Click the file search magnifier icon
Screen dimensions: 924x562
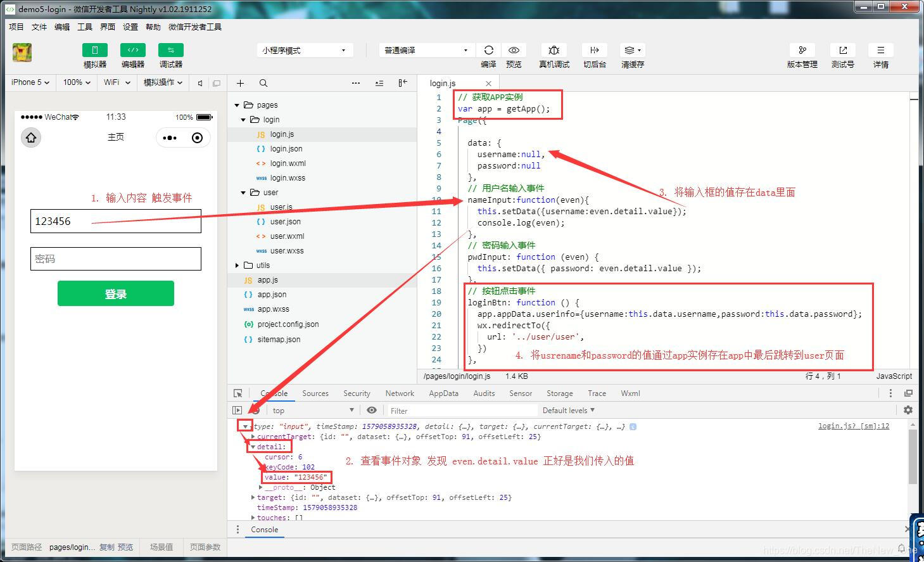pyautogui.click(x=263, y=83)
